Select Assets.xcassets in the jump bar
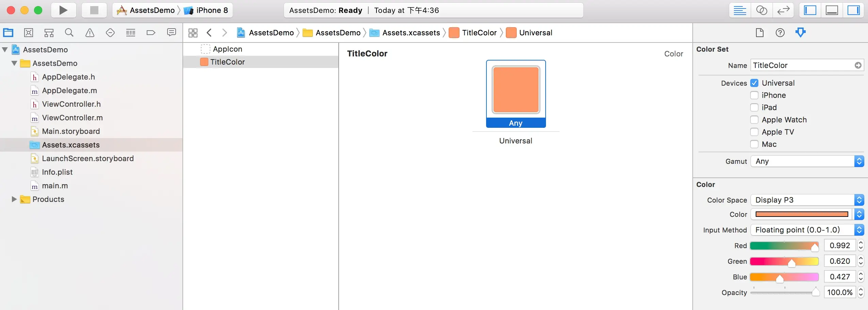868x310 pixels. (x=411, y=32)
